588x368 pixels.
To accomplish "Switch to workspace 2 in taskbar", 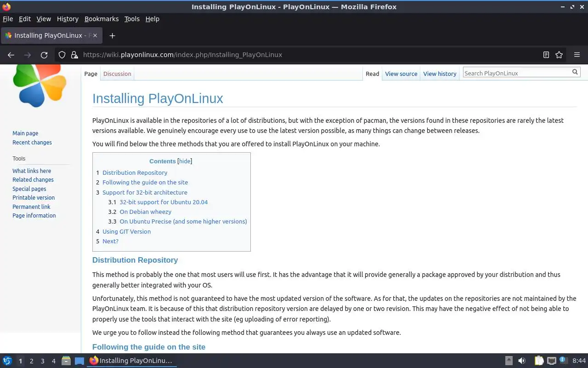I will [x=31, y=361].
